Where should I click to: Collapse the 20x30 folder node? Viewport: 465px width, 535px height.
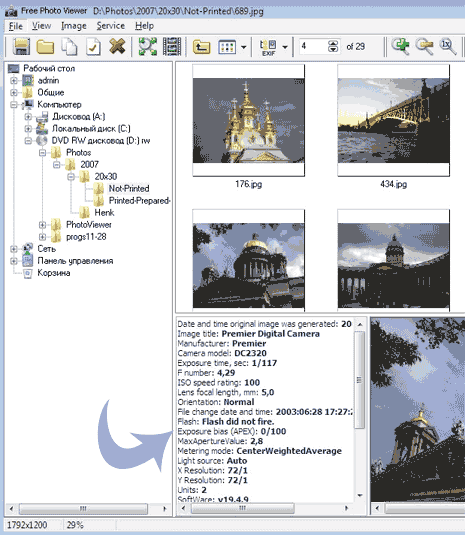[x=71, y=177]
